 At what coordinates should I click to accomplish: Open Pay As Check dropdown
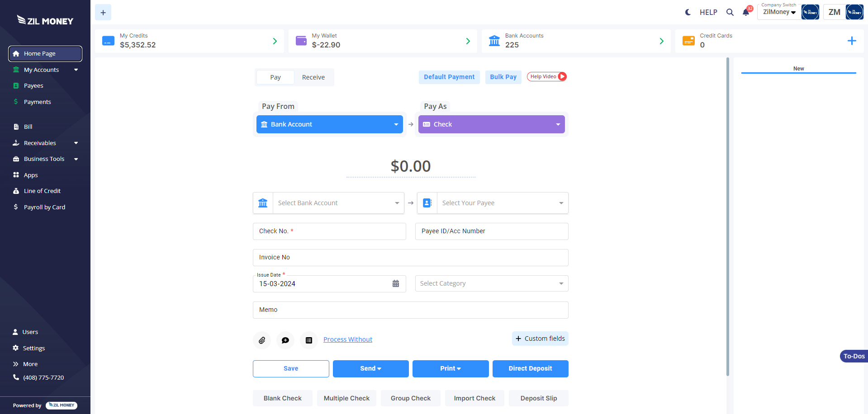tap(492, 124)
